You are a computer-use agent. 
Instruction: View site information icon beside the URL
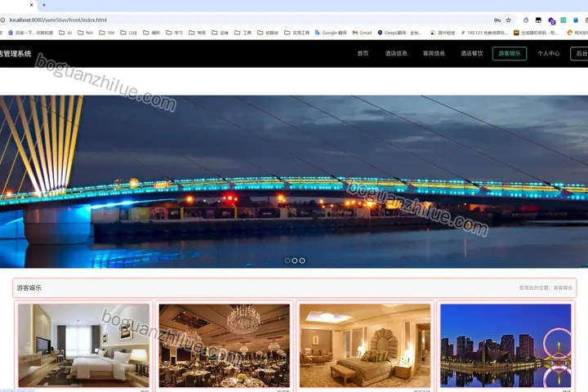(x=2, y=20)
